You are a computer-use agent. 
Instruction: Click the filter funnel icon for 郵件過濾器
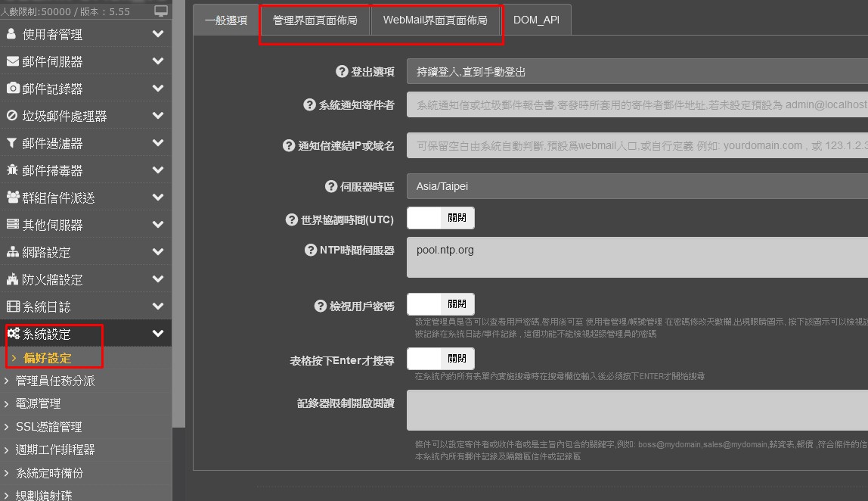click(x=11, y=143)
